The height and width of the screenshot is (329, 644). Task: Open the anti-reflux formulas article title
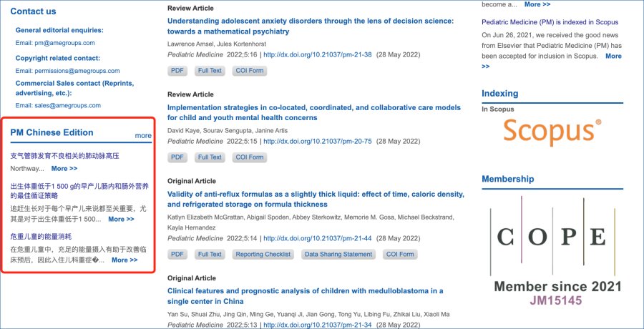(316, 199)
